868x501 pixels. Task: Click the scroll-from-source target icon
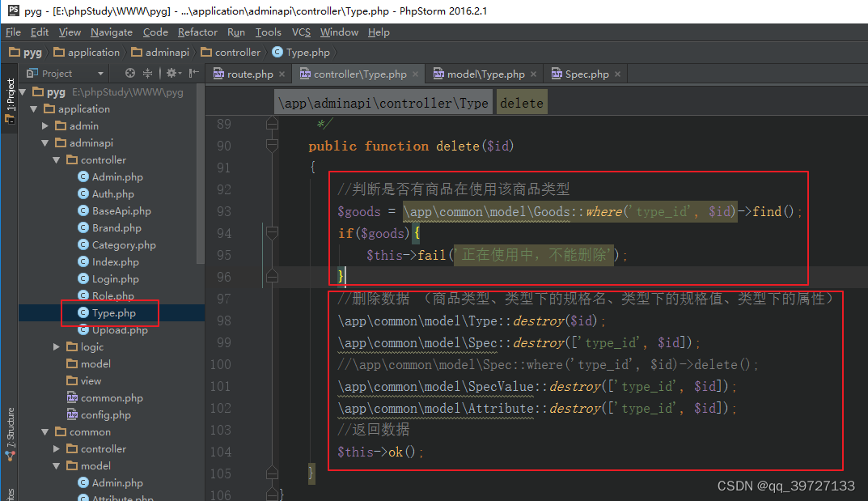point(130,73)
